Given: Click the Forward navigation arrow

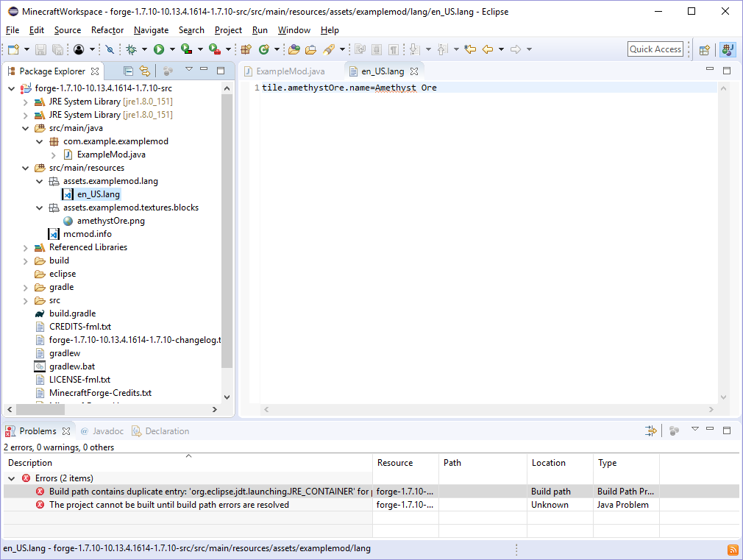Looking at the screenshot, I should (516, 49).
